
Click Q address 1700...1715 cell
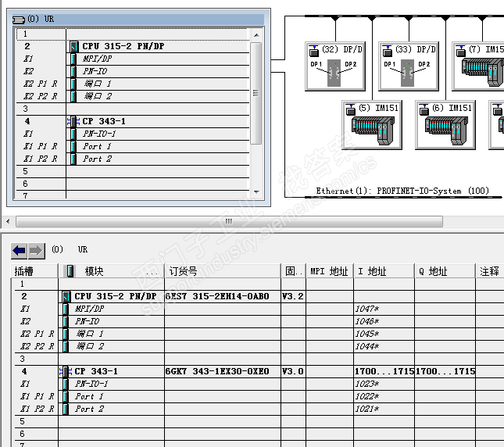click(x=445, y=371)
